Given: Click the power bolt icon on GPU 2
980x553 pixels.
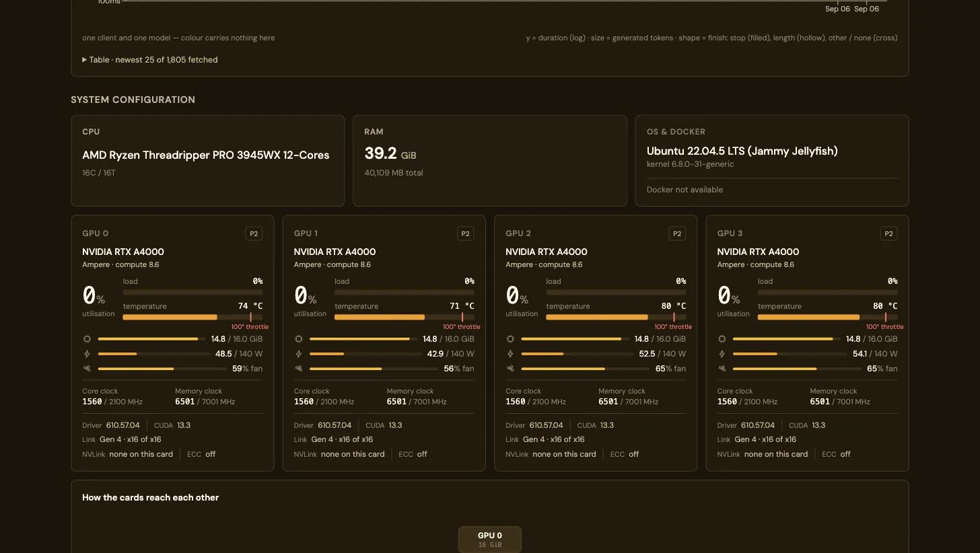Looking at the screenshot, I should point(510,354).
